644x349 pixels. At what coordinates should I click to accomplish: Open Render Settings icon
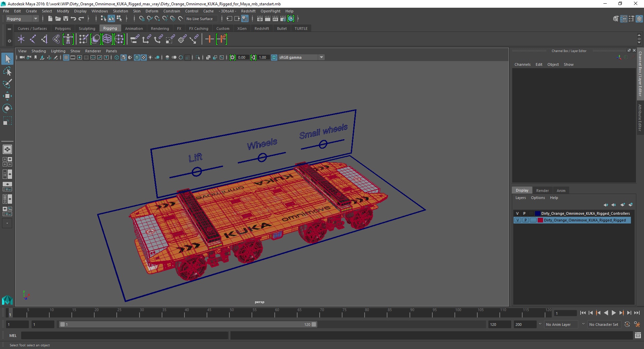point(283,19)
